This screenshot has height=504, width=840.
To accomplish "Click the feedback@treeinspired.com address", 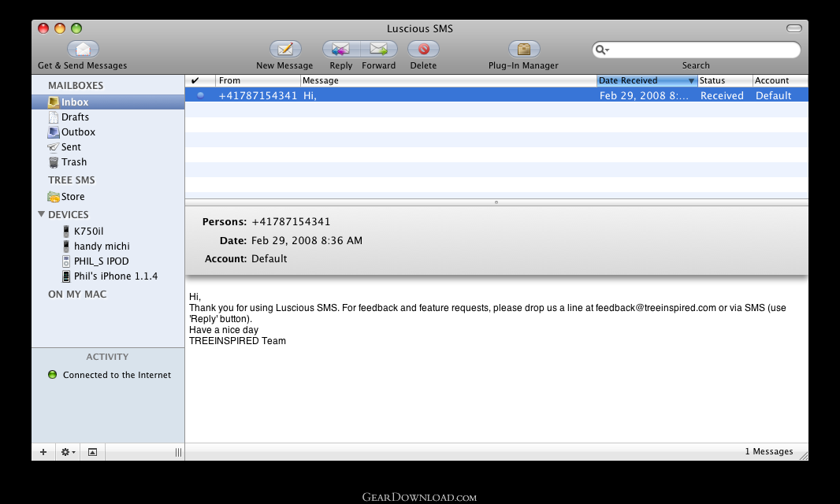I will click(656, 308).
